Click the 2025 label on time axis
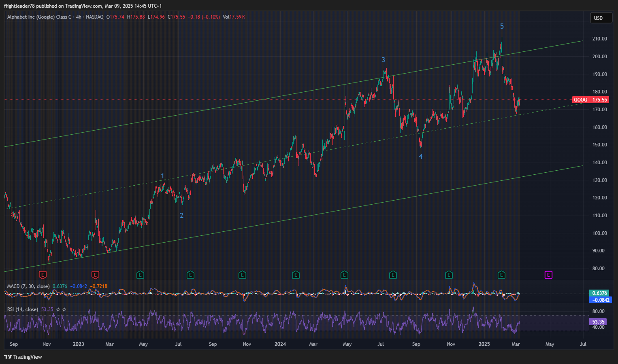Image resolution: width=618 pixels, height=364 pixels. coord(484,344)
